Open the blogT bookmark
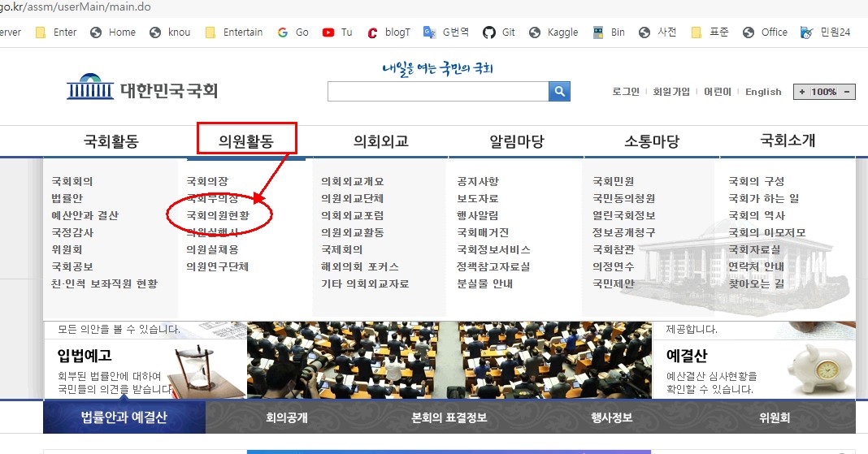The width and height of the screenshot is (868, 454). click(388, 32)
